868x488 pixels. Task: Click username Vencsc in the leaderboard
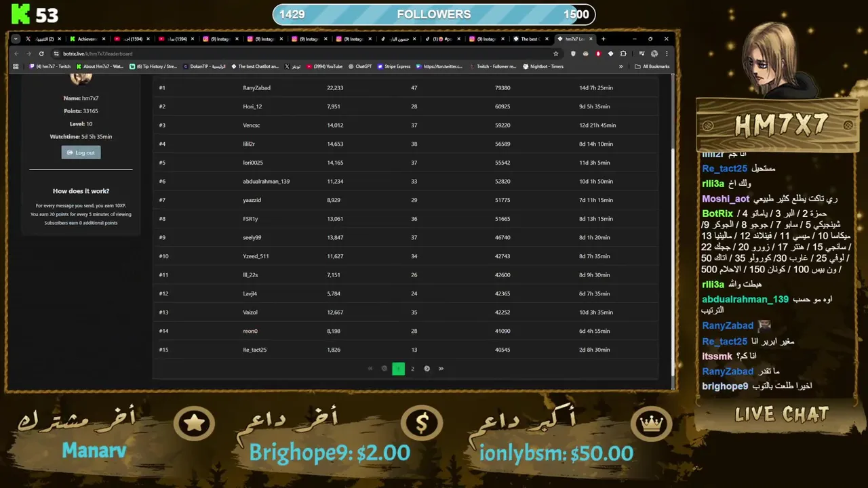251,125
